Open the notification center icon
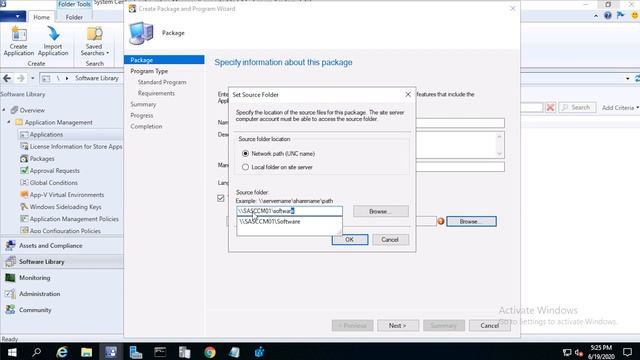The width and height of the screenshot is (640, 360). click(627, 352)
